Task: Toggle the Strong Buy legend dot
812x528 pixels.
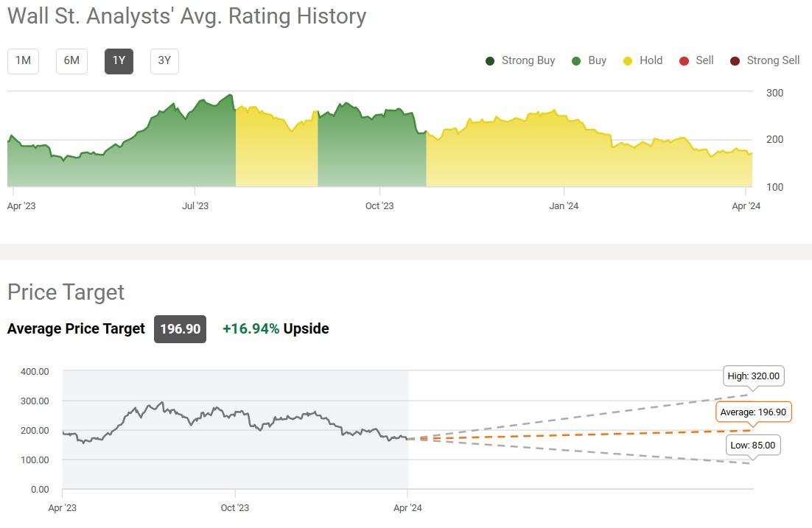Action: (490, 61)
